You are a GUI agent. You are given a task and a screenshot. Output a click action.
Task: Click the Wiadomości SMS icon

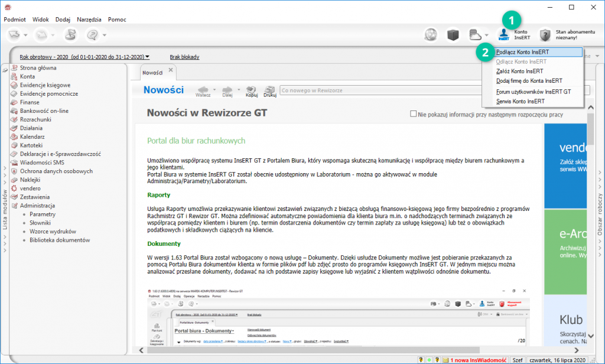pyautogui.click(x=14, y=162)
